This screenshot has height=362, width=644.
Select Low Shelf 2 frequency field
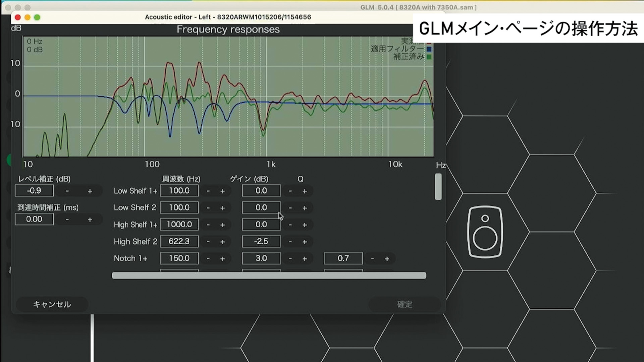pos(179,207)
